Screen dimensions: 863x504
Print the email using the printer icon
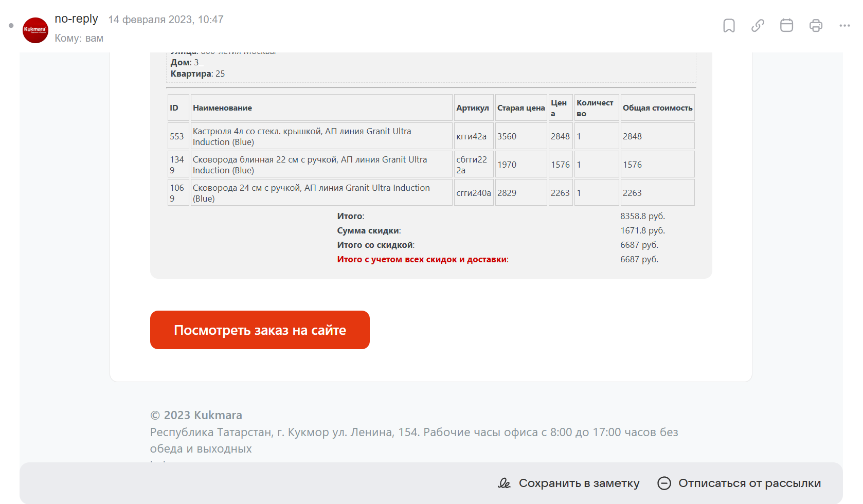coord(816,26)
